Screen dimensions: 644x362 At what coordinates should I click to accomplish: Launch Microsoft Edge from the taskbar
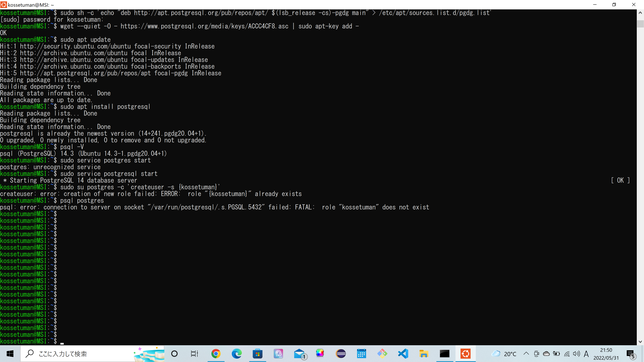pyautogui.click(x=236, y=354)
